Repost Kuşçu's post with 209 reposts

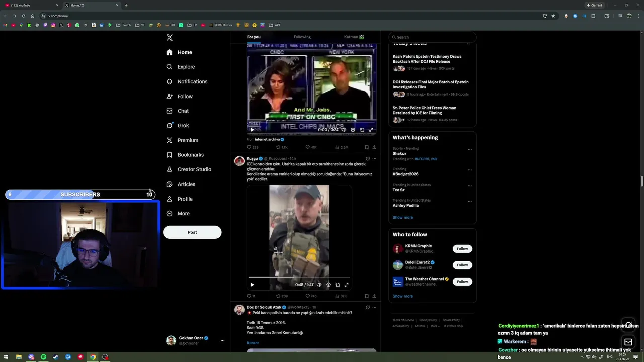tap(282, 296)
